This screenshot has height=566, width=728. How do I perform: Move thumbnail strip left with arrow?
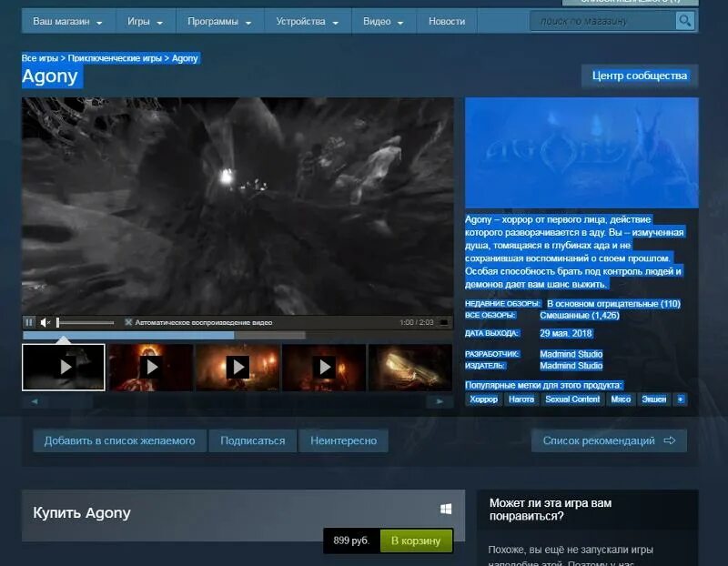click(x=35, y=401)
